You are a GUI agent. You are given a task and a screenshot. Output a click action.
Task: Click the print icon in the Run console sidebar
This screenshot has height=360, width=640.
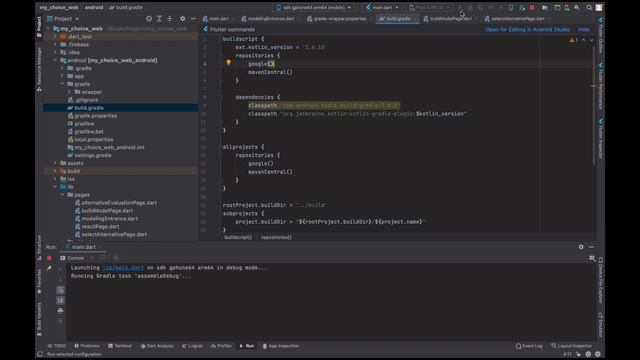(x=60, y=310)
